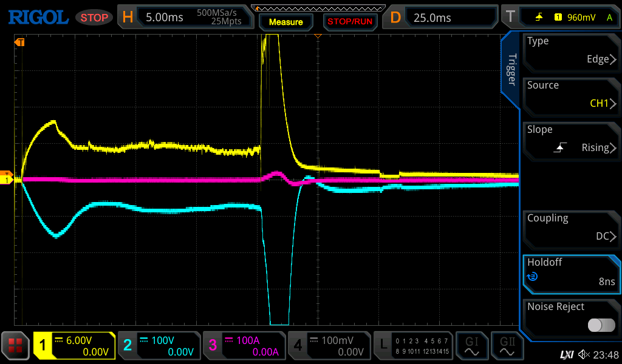The height and width of the screenshot is (364, 622).
Task: Collapse the Trigger side tab
Action: [511, 70]
